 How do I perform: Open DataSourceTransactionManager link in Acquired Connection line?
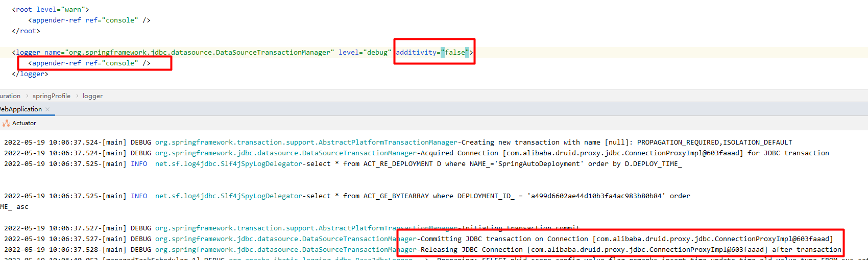[286, 153]
